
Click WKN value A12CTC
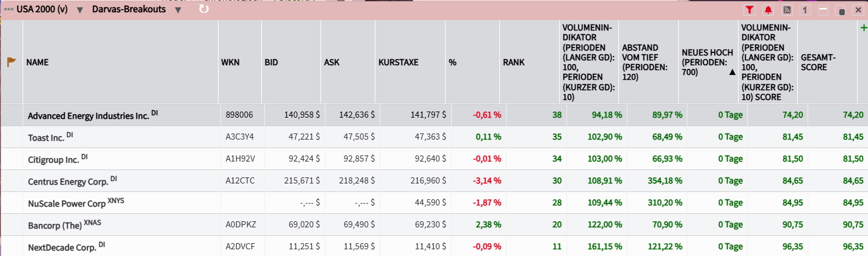click(x=239, y=180)
